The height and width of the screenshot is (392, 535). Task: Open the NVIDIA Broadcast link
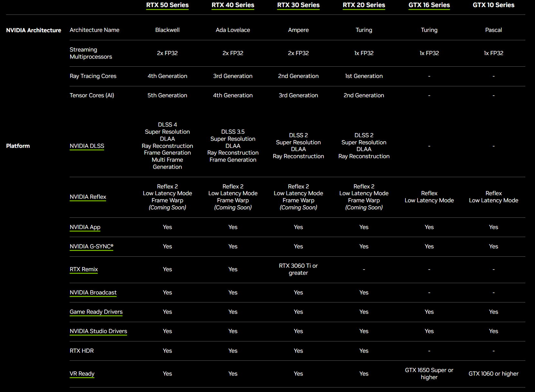93,292
